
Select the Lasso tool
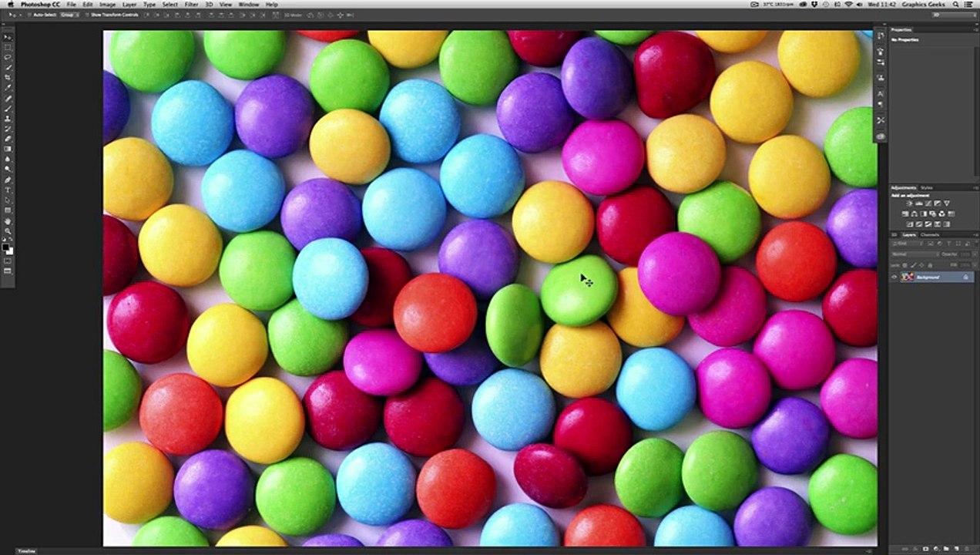point(8,57)
